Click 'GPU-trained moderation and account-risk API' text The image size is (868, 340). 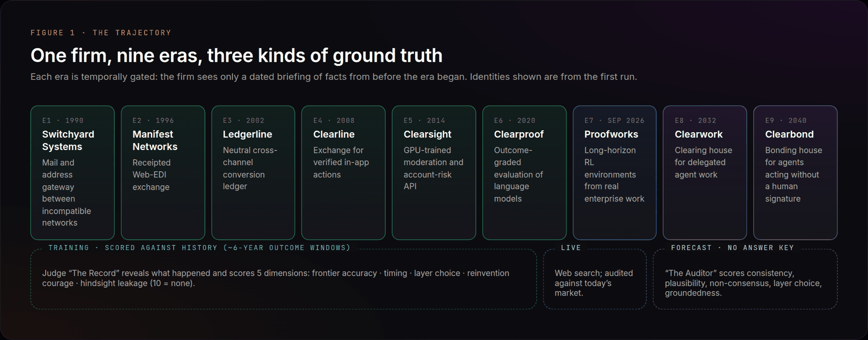[434, 168]
